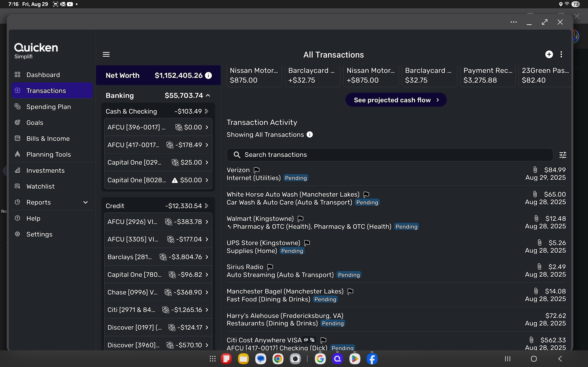Click the Capital One [8028] warning icon
Image resolution: width=588 pixels, height=367 pixels.
pos(175,180)
